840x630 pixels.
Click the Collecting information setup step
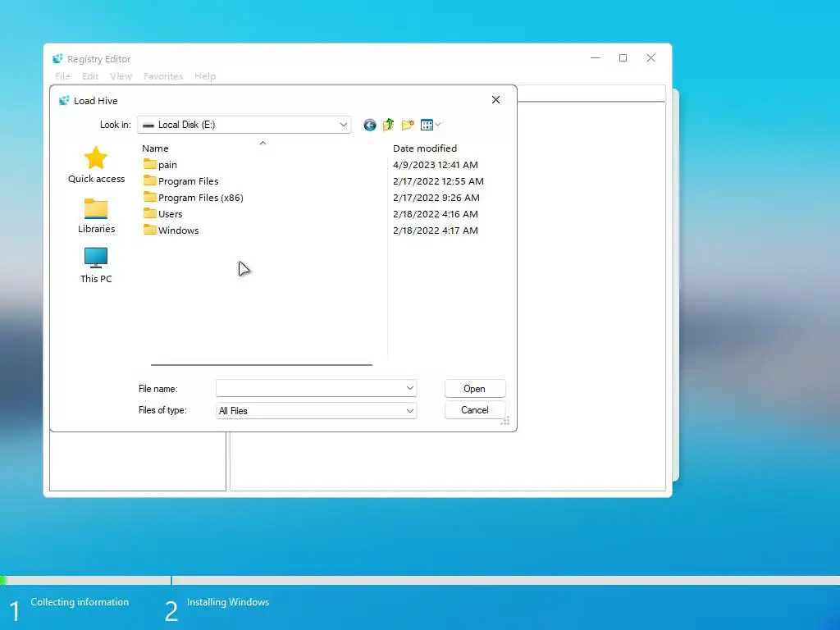(x=80, y=602)
